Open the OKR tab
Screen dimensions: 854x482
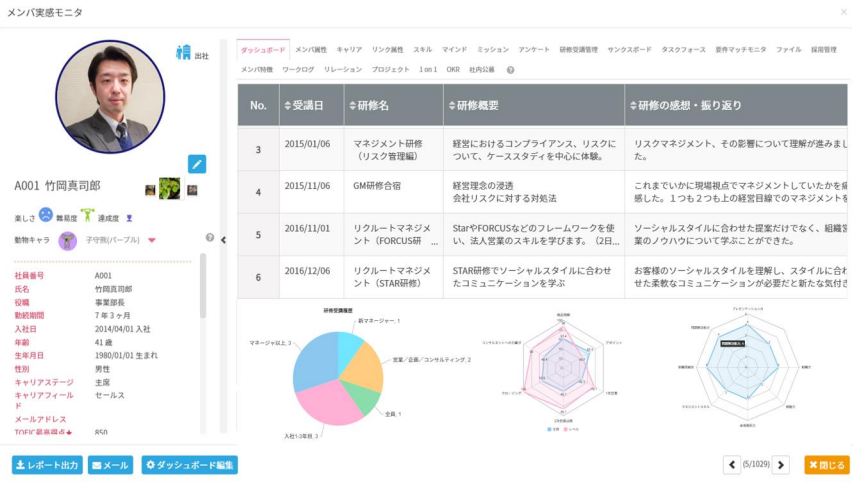click(x=453, y=70)
